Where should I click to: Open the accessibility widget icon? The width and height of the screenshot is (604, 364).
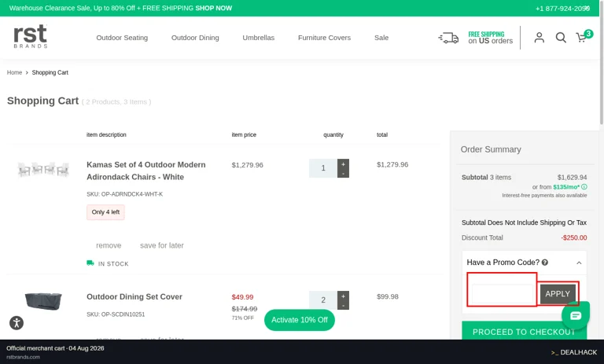pyautogui.click(x=17, y=322)
